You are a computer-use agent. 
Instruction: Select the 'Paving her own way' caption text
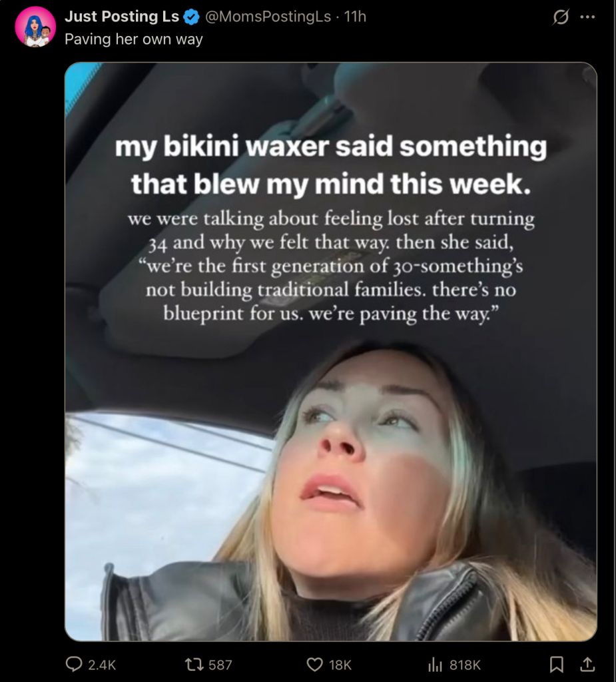[x=134, y=39]
